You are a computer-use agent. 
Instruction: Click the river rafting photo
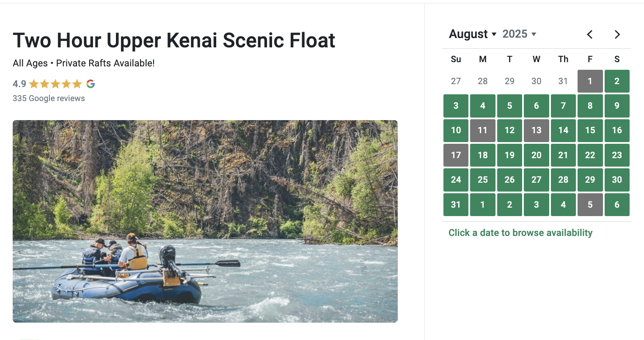(205, 221)
